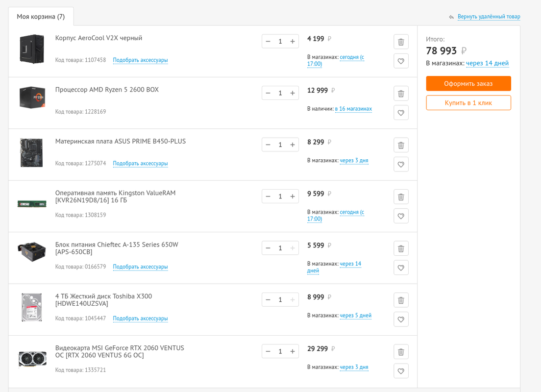Viewport: 541px width, 392px height.
Task: Click Оформить заказ button
Action: [468, 83]
